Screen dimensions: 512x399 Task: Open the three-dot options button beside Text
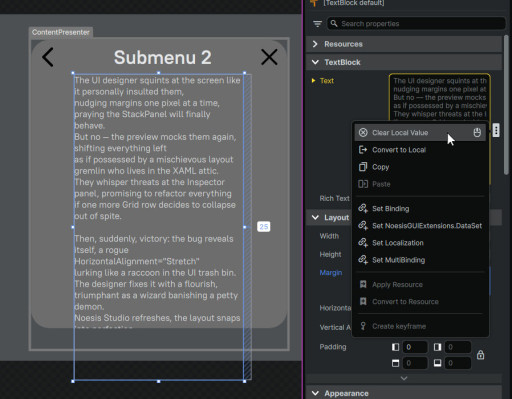pos(496,130)
